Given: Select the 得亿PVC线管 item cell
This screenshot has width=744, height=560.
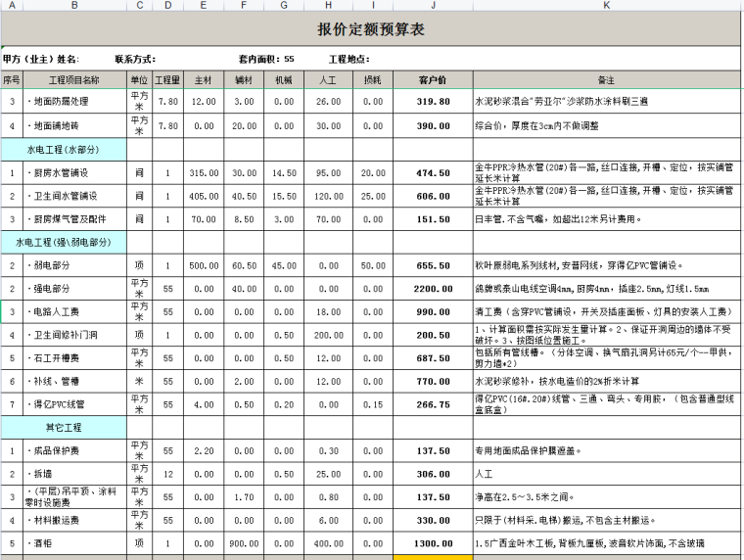Looking at the screenshot, I should pyautogui.click(x=75, y=404).
